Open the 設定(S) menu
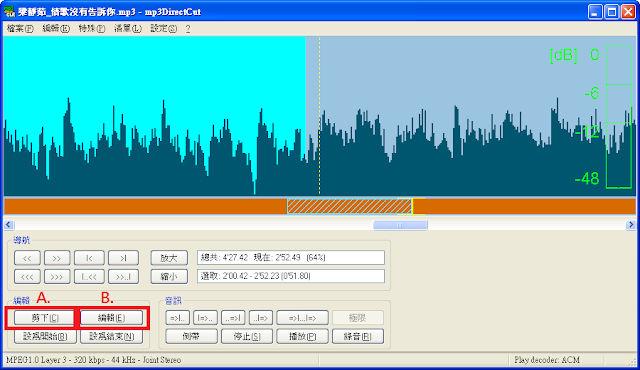This screenshot has width=640, height=370. click(163, 29)
